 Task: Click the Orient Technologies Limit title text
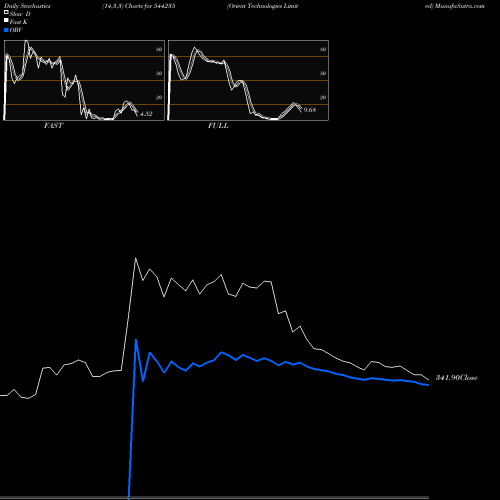pos(263,6)
